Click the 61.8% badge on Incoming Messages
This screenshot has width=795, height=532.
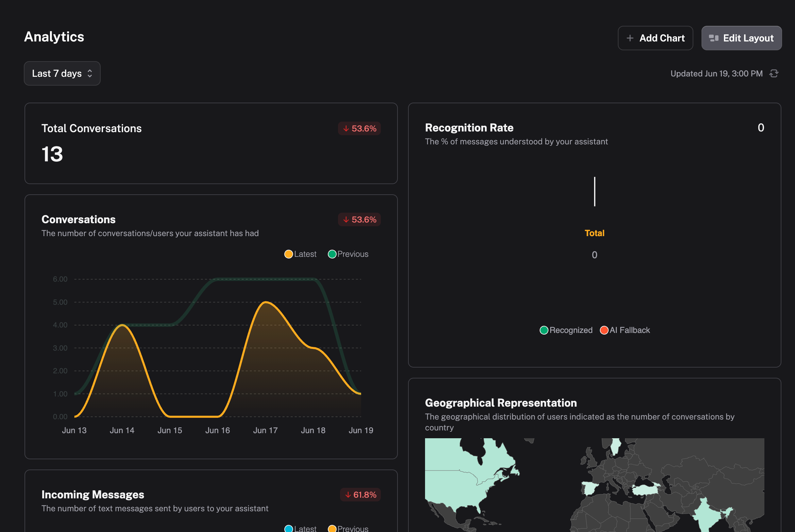click(360, 495)
